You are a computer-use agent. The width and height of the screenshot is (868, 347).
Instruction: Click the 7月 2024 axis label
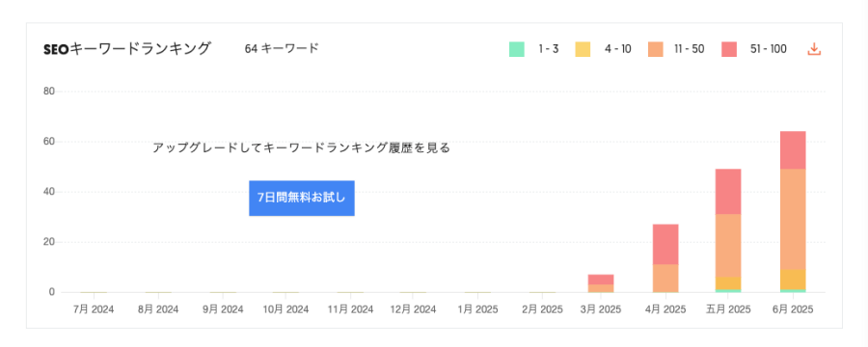[x=94, y=309]
